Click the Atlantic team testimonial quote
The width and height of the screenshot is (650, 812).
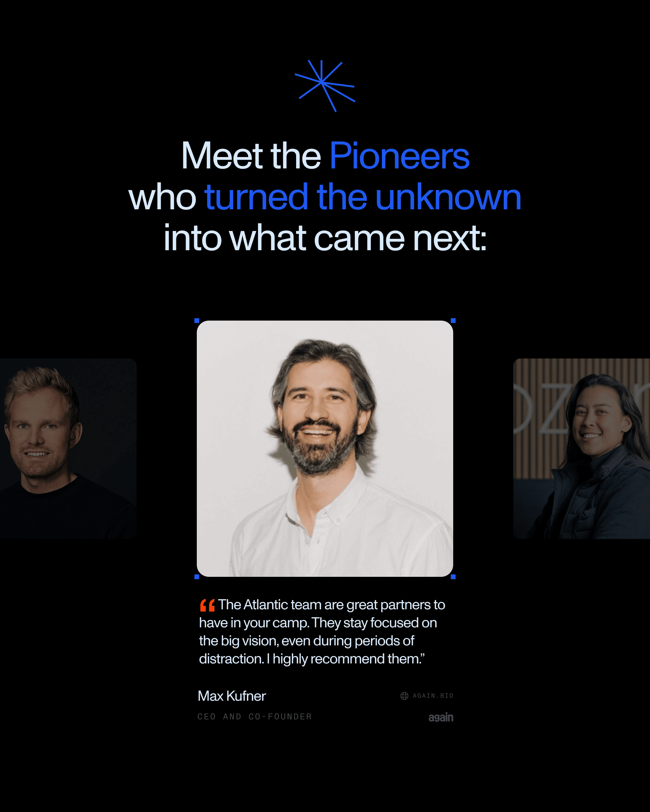click(x=322, y=632)
